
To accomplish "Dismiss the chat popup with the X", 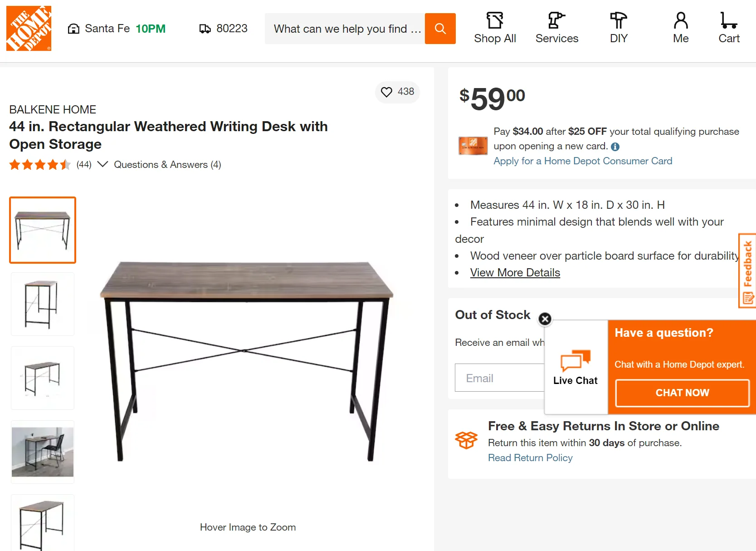I will click(x=545, y=319).
